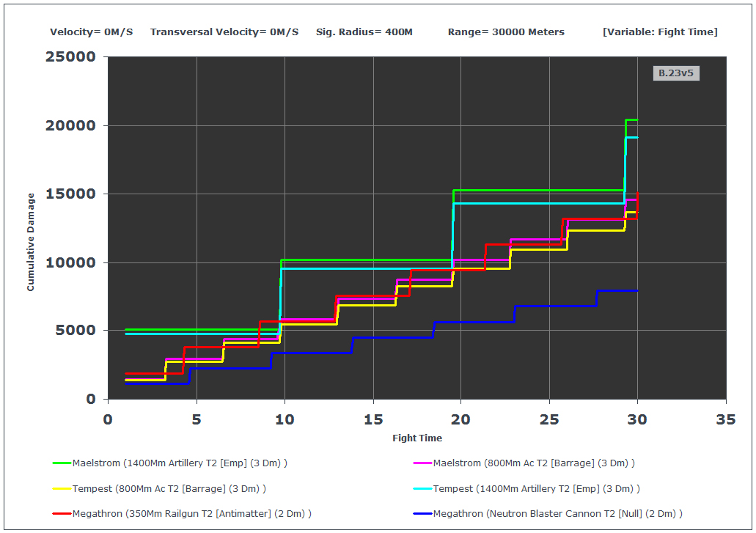Click the red Megathron Railgun legend swatch
This screenshot has width=756, height=533.
(62, 514)
